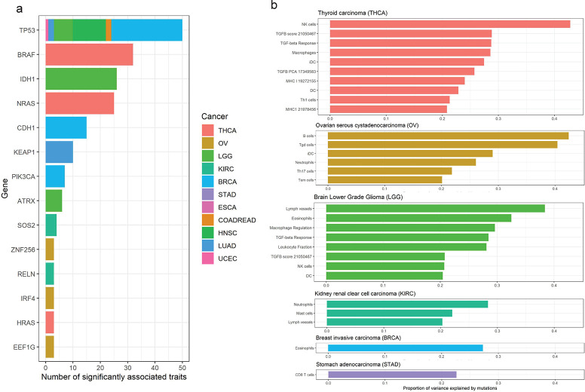Select the green IDH1 bar
Viewport: 585px width, 392px height.
point(81,78)
